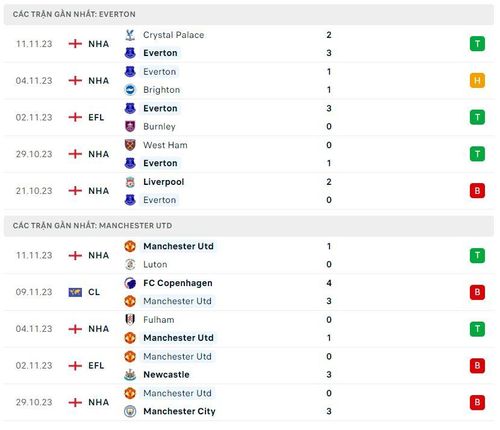Screen dimensions: 500x430
Task: Click the Crystal Palace club crest
Action: pyautogui.click(x=130, y=35)
